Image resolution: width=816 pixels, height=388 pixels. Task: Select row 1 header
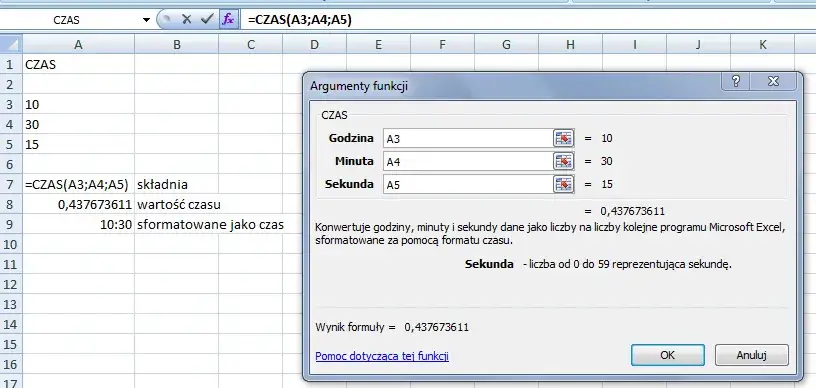tap(11, 64)
